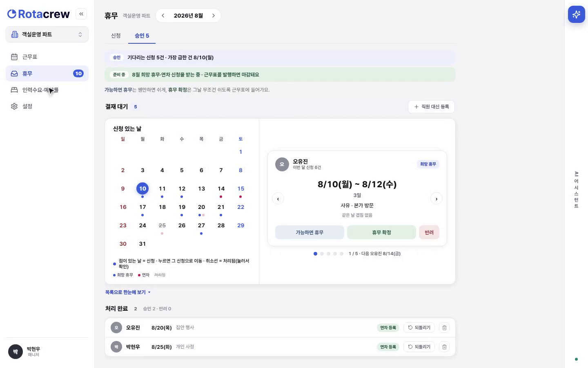Jump to third card via pagination dot

click(328, 254)
